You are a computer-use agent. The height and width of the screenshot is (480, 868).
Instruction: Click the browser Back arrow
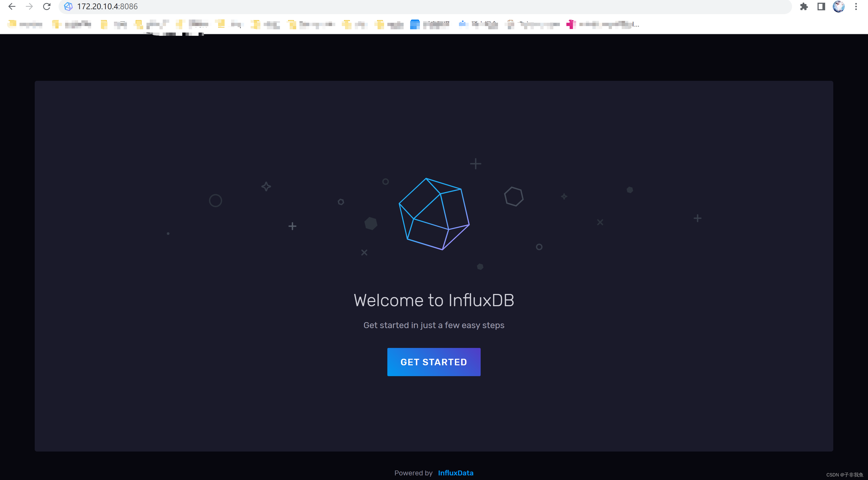pyautogui.click(x=12, y=7)
